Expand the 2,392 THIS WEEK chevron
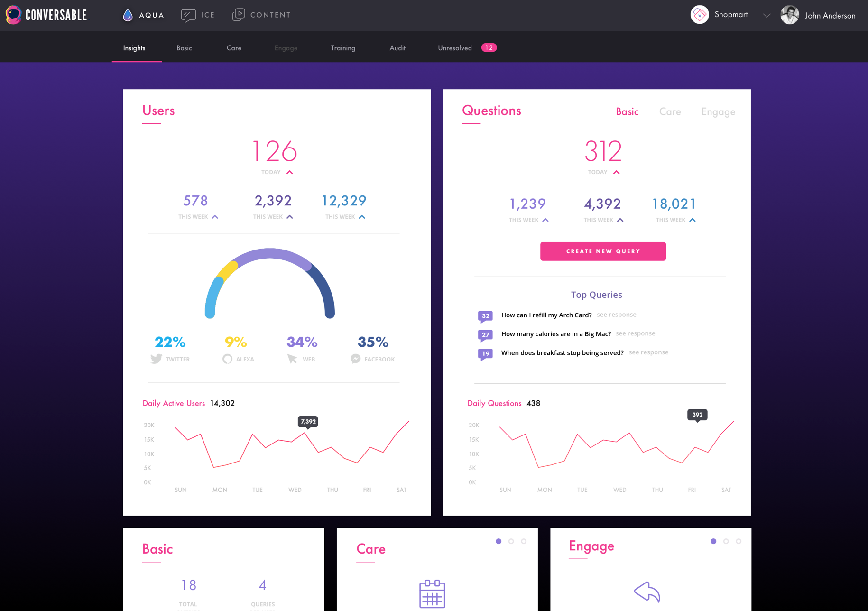 [290, 217]
